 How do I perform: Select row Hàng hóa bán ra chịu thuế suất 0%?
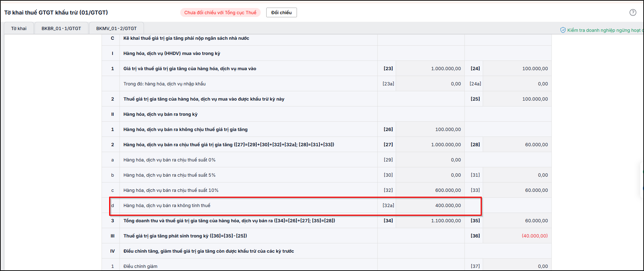326,160
